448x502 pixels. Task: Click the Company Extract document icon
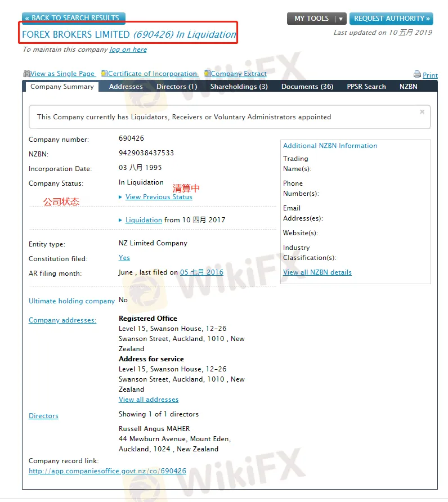click(208, 73)
